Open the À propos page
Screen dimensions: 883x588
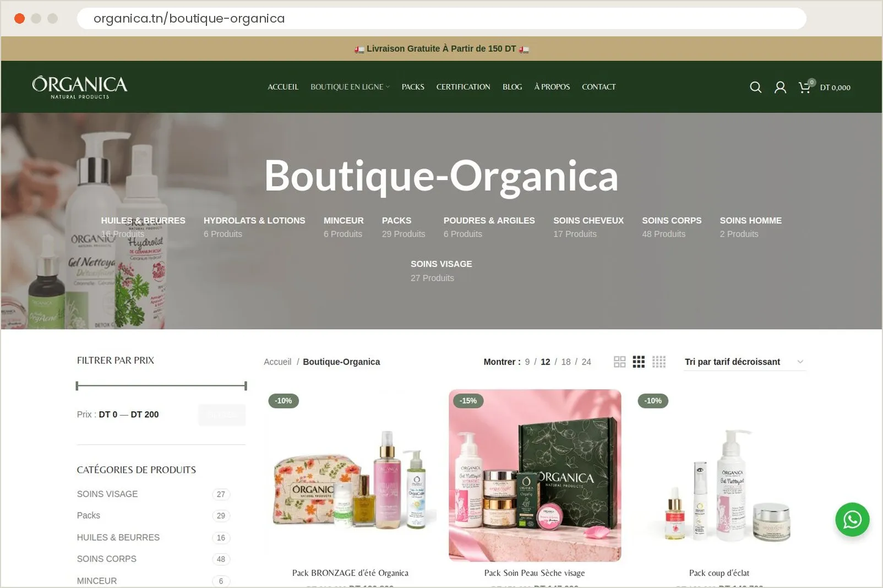point(552,87)
